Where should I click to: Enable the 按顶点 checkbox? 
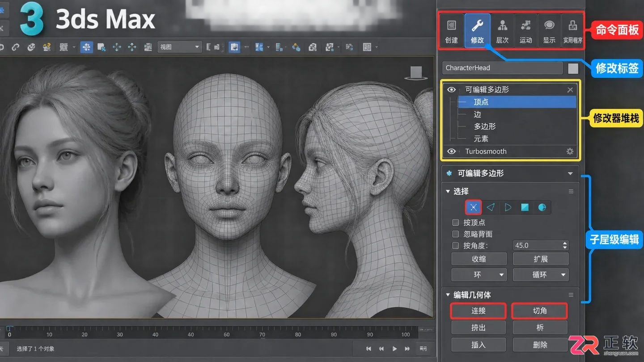pos(456,222)
